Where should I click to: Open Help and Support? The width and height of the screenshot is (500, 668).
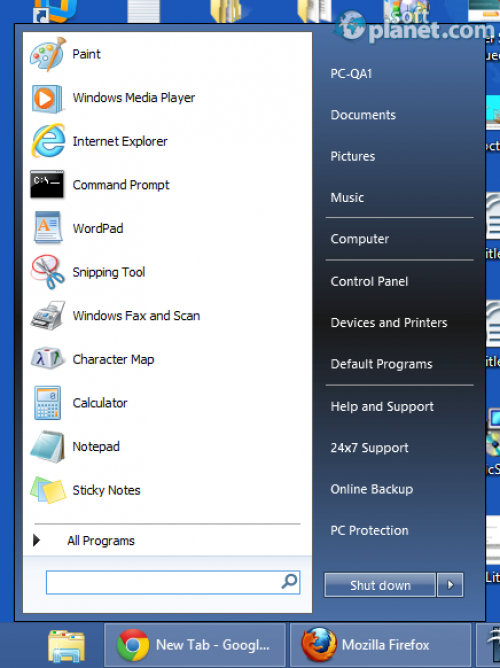tap(382, 407)
